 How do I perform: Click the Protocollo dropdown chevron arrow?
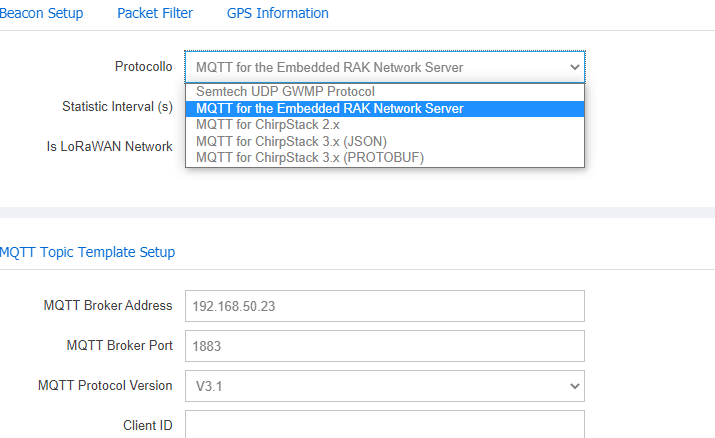574,67
